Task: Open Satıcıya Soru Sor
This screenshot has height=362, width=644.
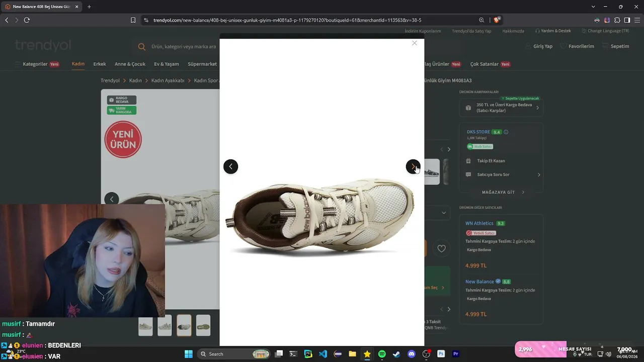Action: pyautogui.click(x=503, y=174)
